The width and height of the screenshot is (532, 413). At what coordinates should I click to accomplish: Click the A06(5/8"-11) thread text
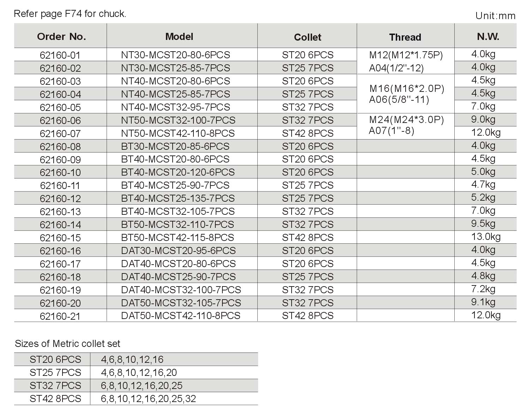[x=399, y=100]
